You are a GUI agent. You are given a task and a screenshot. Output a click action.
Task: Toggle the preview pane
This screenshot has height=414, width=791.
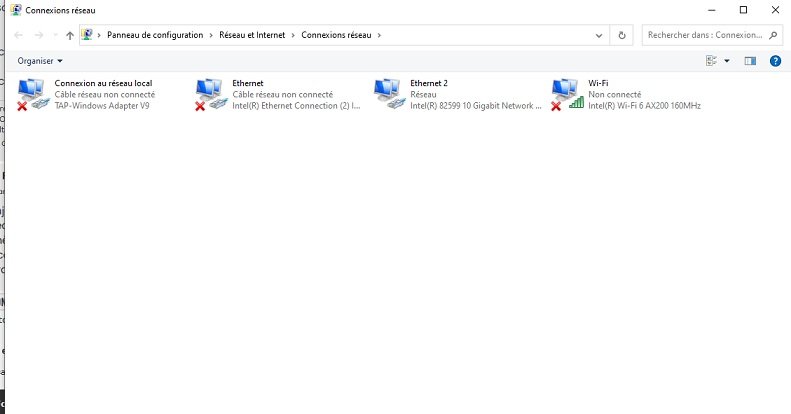[x=751, y=61]
